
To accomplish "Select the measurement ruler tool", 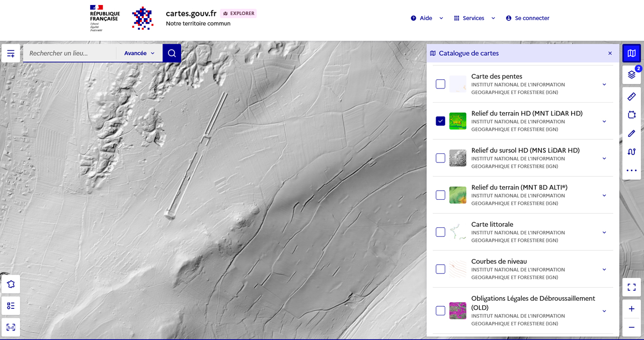I will click(x=631, y=97).
